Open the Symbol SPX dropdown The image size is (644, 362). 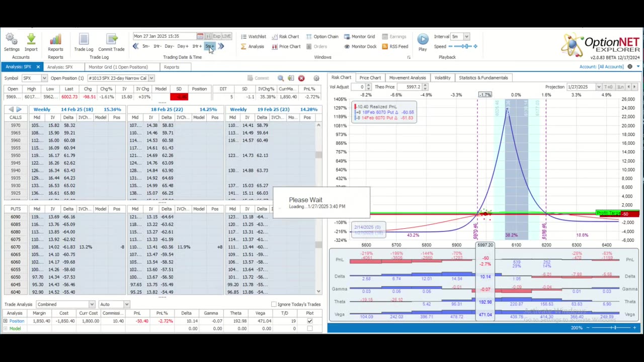(44, 78)
